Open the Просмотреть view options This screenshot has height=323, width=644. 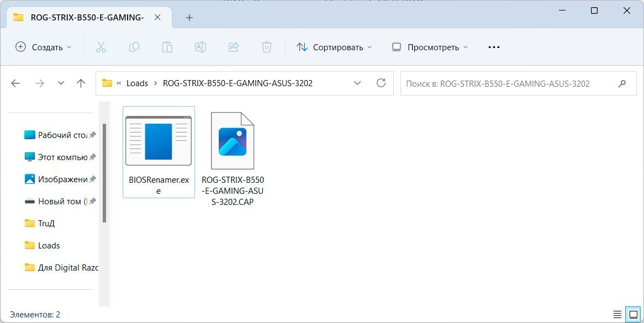429,47
